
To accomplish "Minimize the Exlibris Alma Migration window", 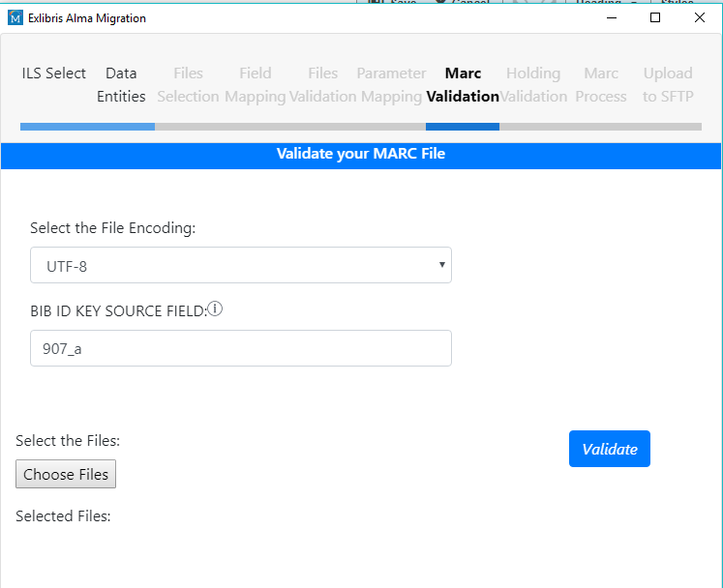I will click(x=612, y=18).
